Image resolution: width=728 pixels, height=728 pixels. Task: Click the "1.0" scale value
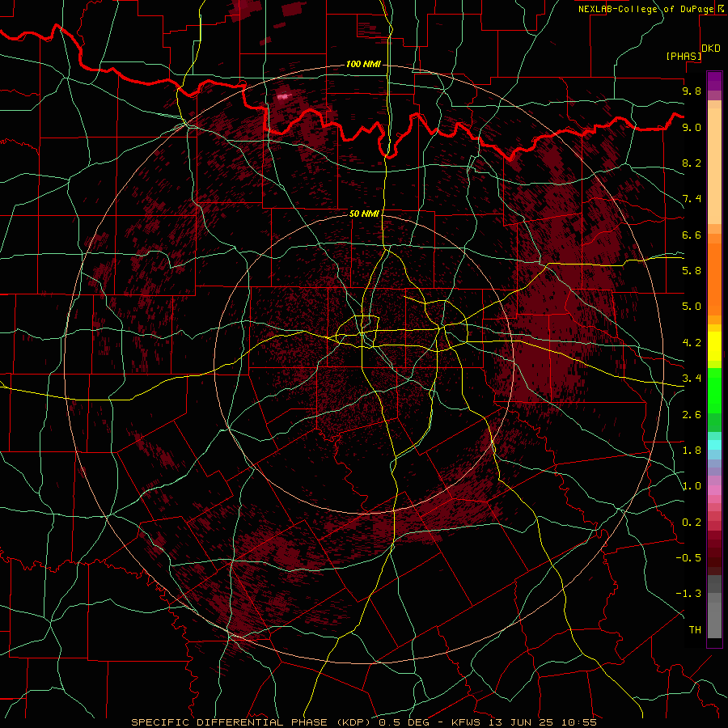[692, 486]
